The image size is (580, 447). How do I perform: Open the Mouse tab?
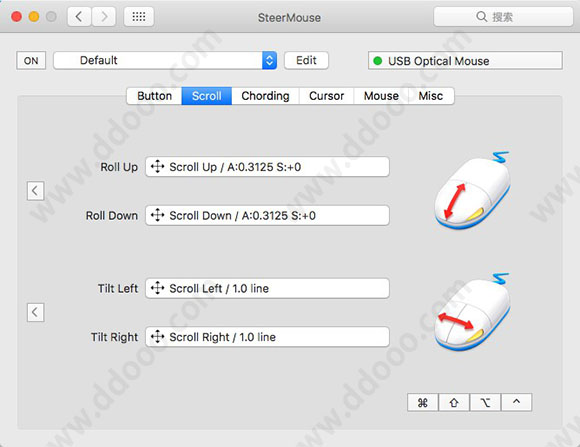pyautogui.click(x=381, y=96)
